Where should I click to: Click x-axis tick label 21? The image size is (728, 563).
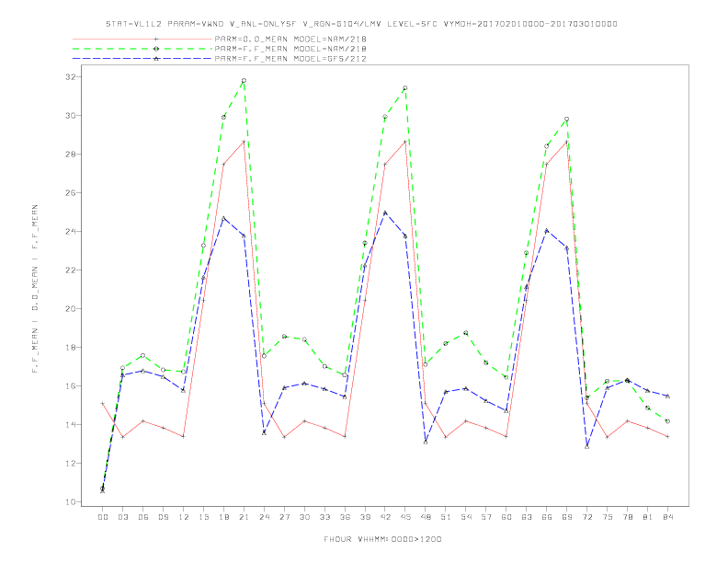tap(244, 517)
